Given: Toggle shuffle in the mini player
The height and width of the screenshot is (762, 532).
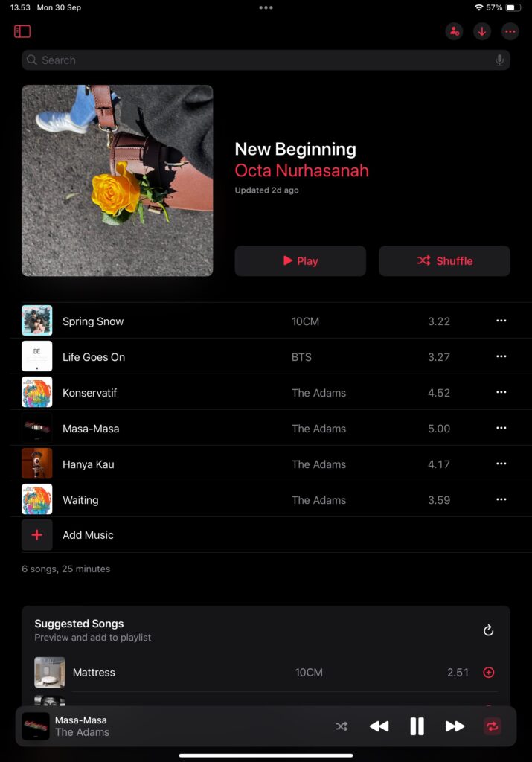Looking at the screenshot, I should pyautogui.click(x=342, y=726).
